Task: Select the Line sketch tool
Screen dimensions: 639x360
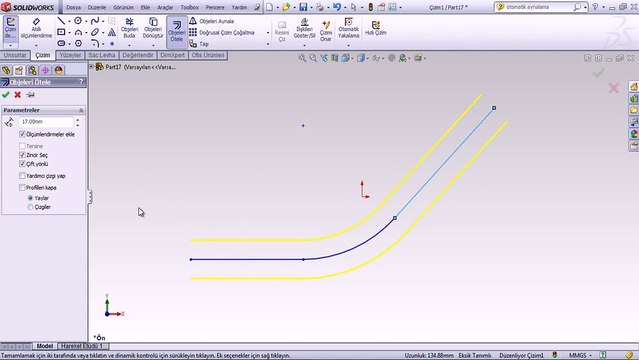Action: point(61,21)
